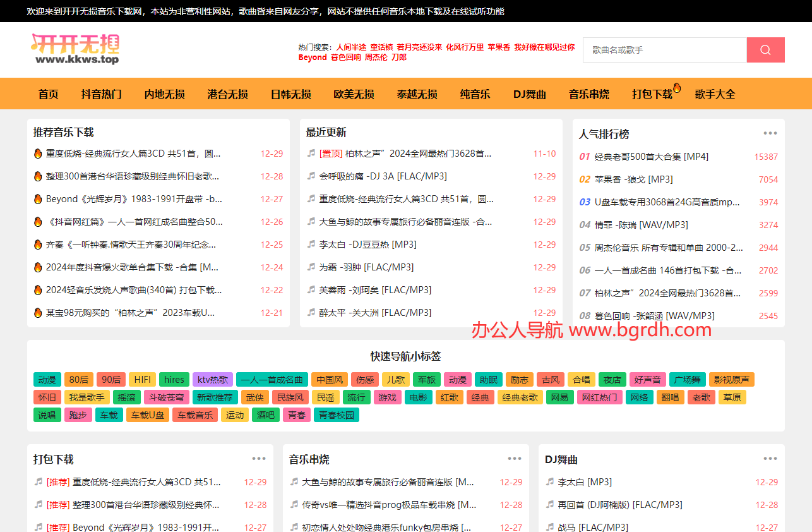The height and width of the screenshot is (532, 812).
Task: Open the three-dot menu of 打包下载
Action: pos(259,459)
